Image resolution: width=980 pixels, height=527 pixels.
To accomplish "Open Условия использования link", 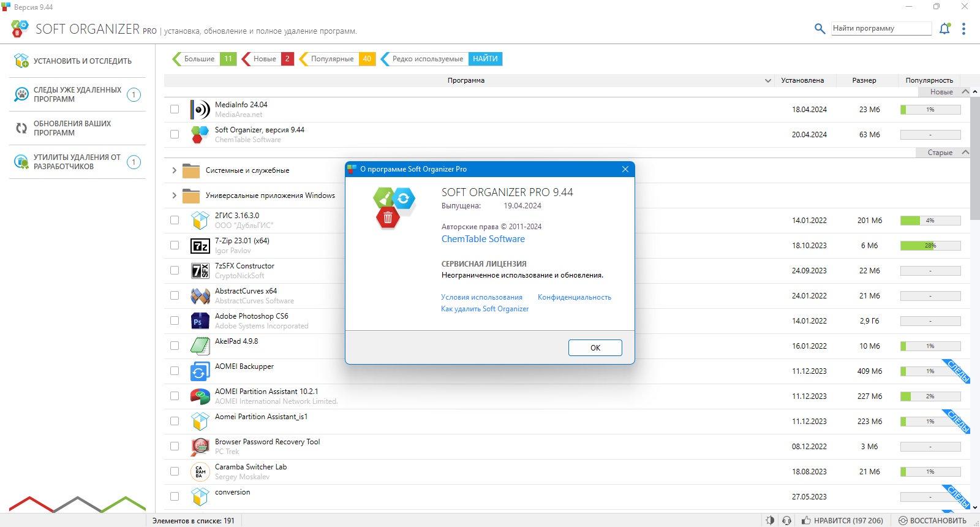I will 482,297.
